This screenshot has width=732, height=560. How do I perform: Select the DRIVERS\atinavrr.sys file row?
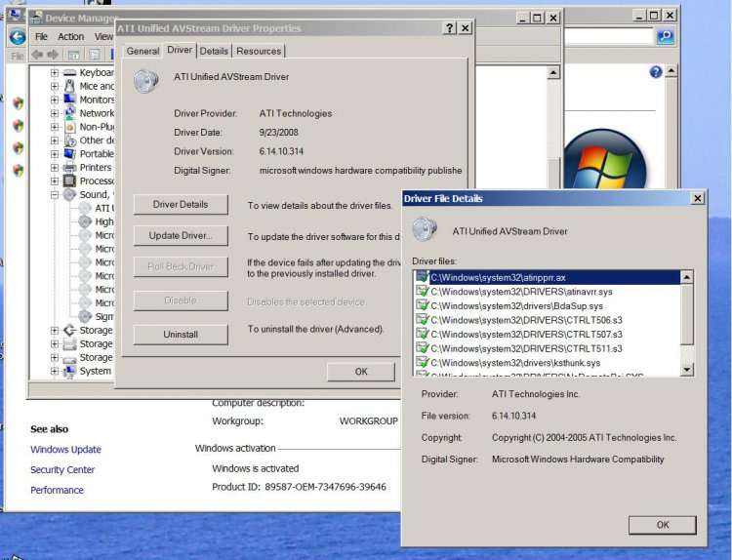[x=548, y=292]
